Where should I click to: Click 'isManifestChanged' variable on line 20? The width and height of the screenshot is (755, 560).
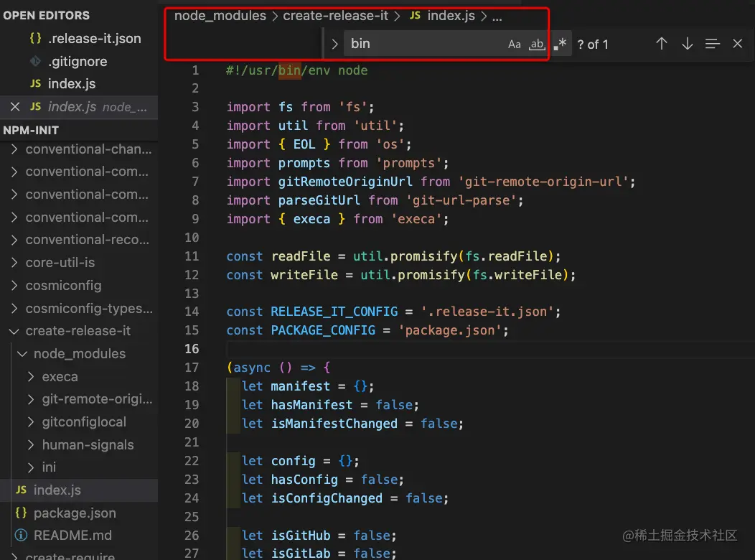click(334, 424)
